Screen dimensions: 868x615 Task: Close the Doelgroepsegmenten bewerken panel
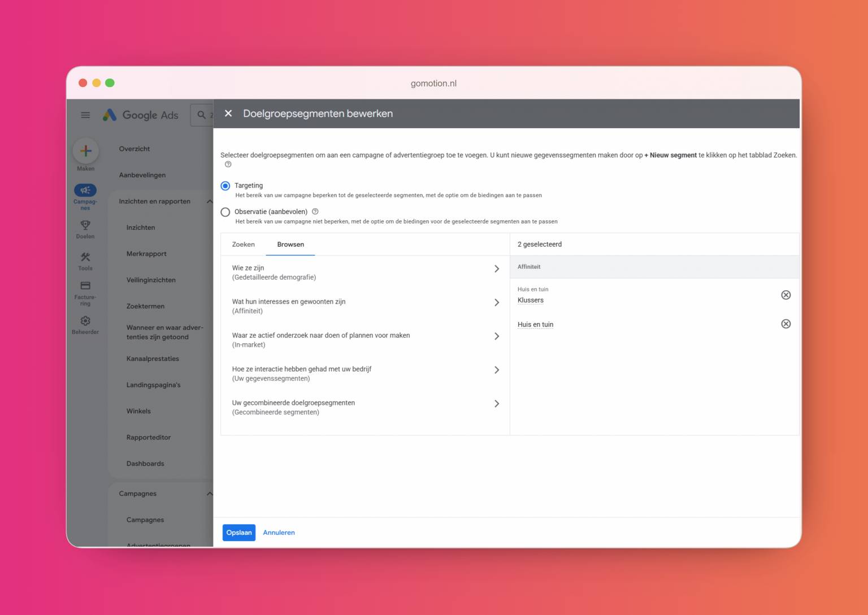[x=228, y=114]
